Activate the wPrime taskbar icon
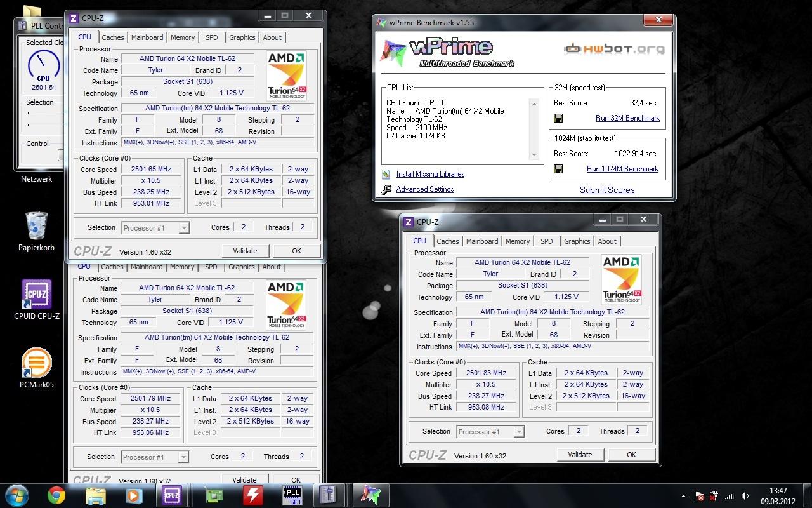812x508 pixels. (370, 495)
